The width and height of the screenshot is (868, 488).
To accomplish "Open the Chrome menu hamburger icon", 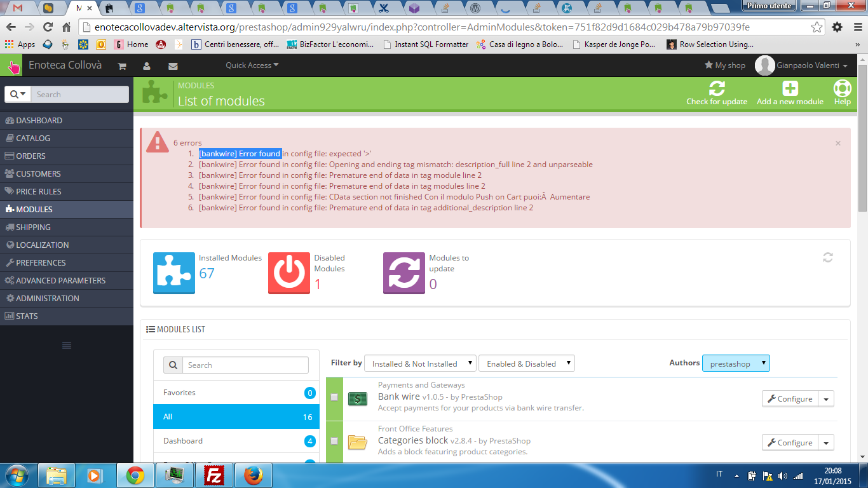I will (856, 27).
